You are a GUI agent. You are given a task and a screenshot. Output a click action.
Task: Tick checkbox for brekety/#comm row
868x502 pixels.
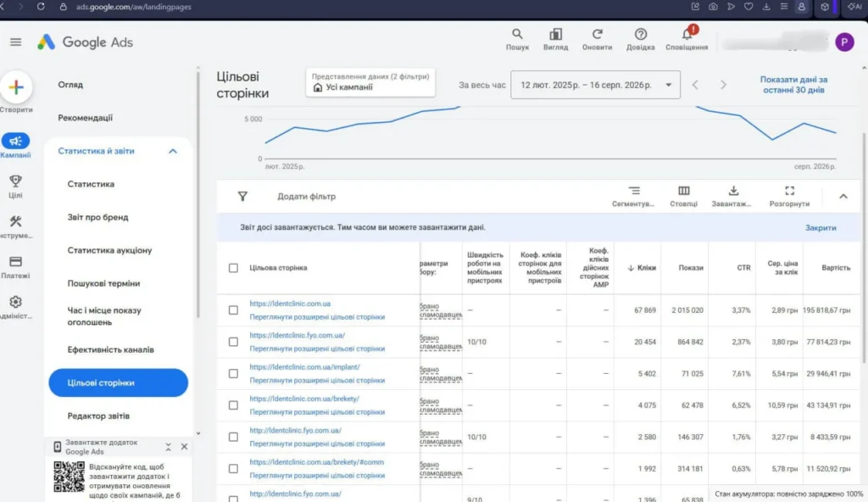click(234, 469)
